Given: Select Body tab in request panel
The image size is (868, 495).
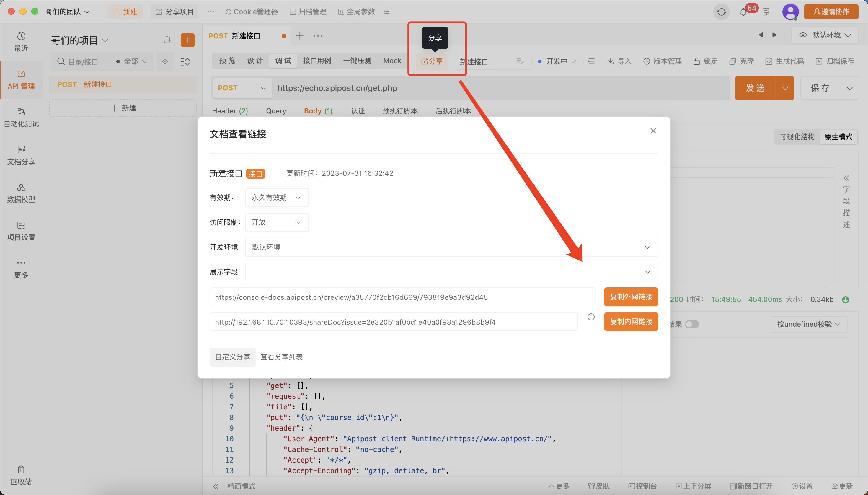Looking at the screenshot, I should [x=317, y=110].
